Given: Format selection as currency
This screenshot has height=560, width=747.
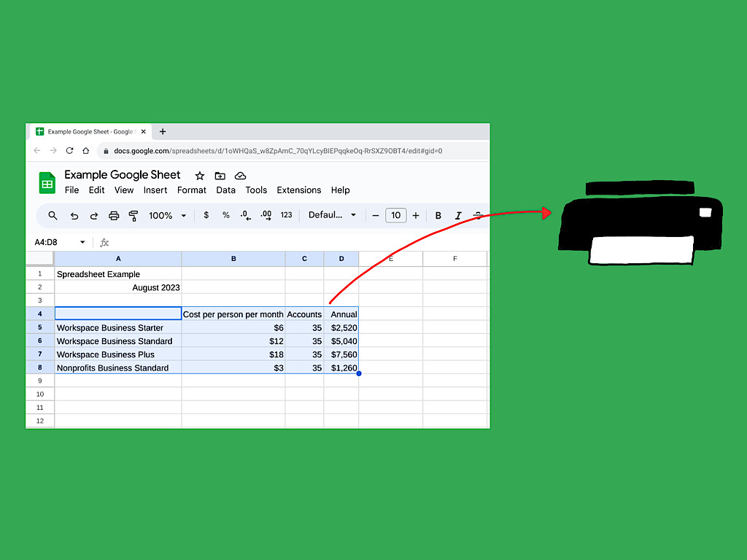Looking at the screenshot, I should tap(206, 215).
